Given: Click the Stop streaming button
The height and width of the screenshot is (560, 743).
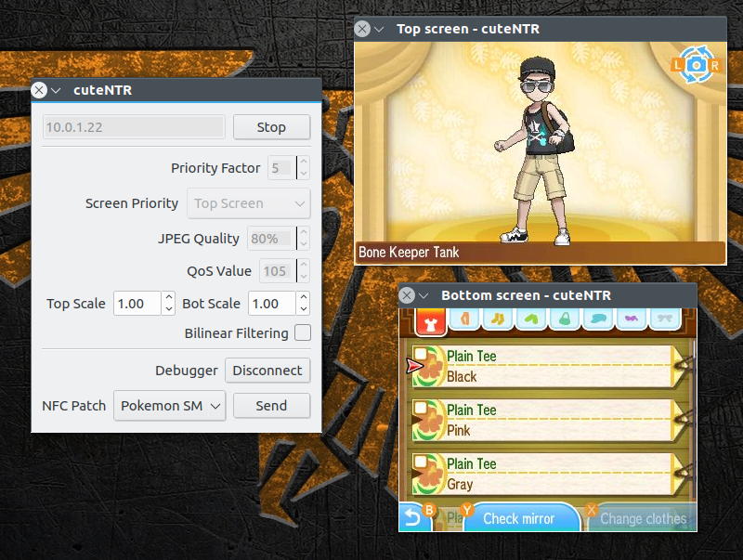Looking at the screenshot, I should point(271,127).
